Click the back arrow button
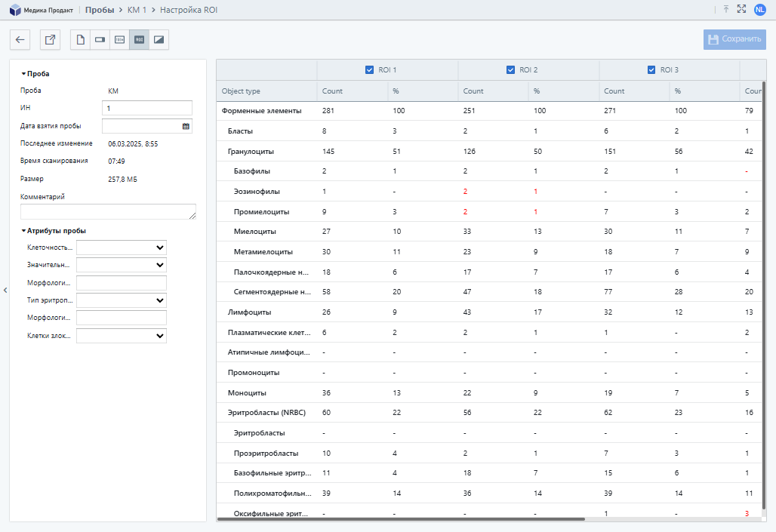 click(x=20, y=39)
